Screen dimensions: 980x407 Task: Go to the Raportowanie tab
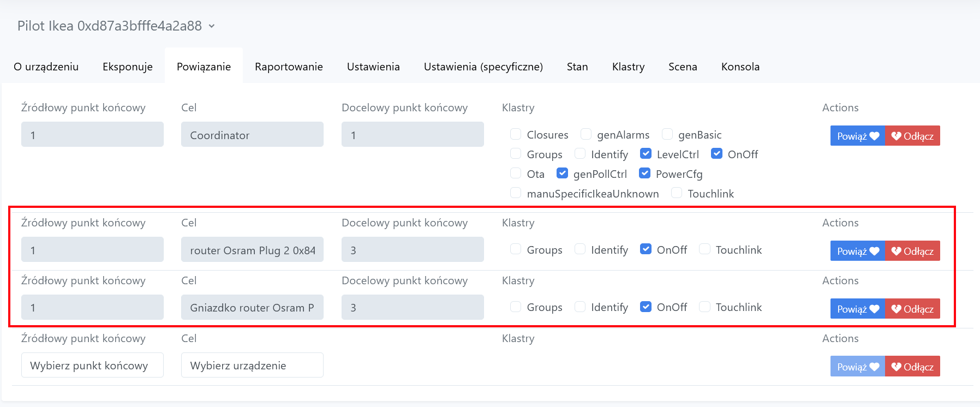pyautogui.click(x=289, y=67)
